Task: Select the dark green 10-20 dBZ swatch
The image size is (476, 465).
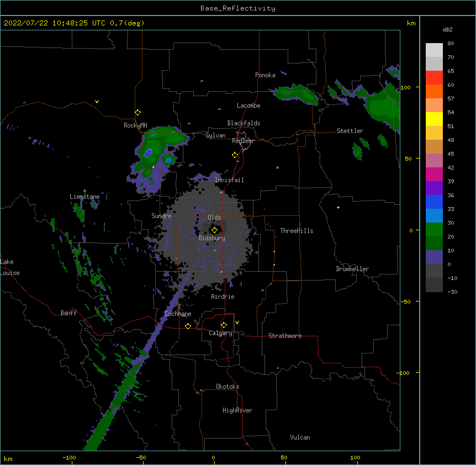Action: click(434, 243)
